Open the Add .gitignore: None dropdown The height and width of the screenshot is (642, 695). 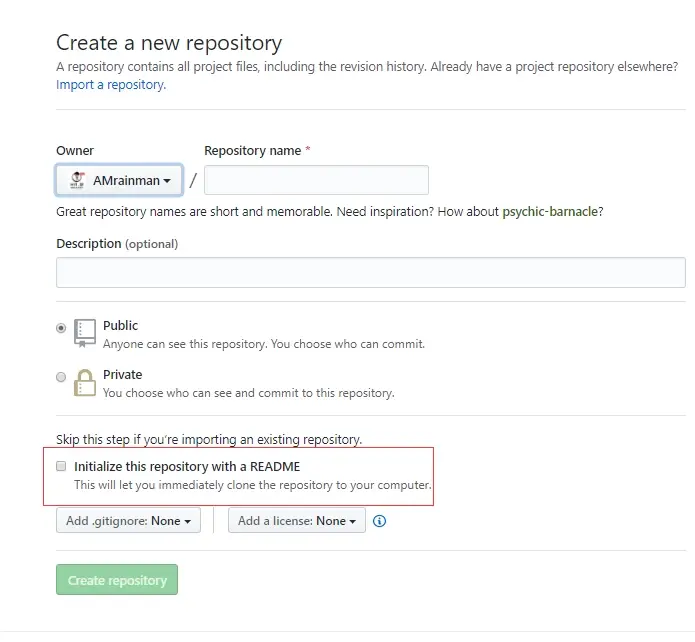point(129,521)
